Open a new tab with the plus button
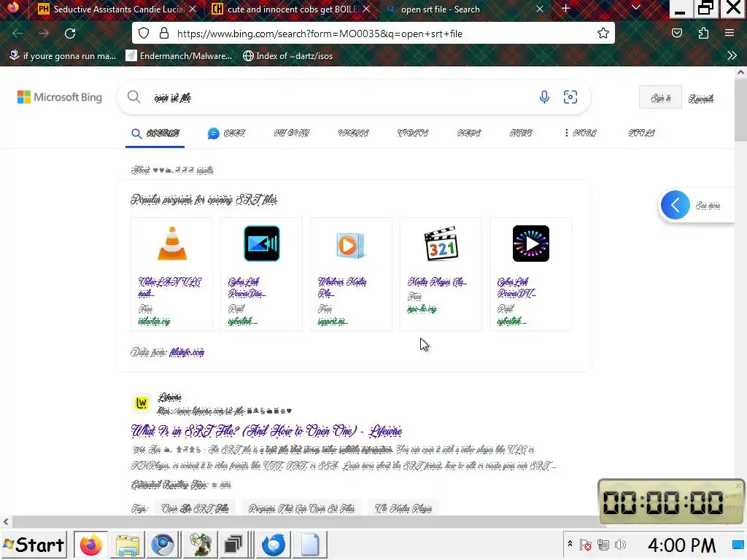This screenshot has height=560, width=747. [565, 9]
